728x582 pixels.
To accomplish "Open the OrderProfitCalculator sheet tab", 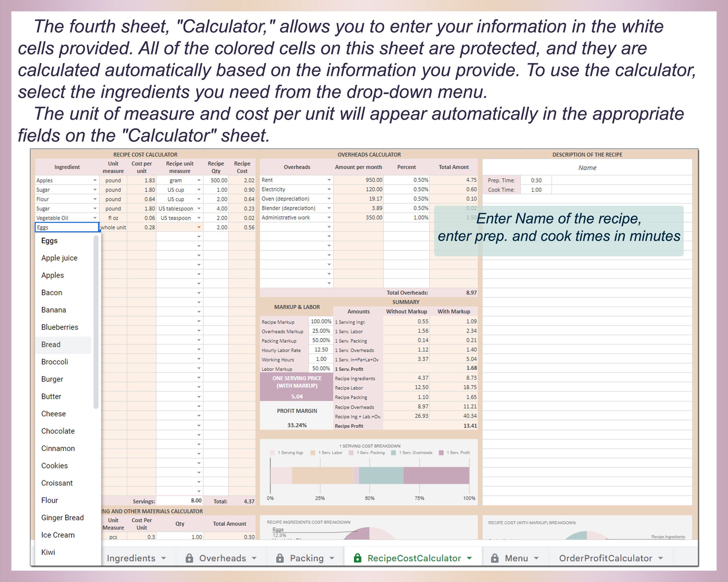I will pyautogui.click(x=605, y=558).
